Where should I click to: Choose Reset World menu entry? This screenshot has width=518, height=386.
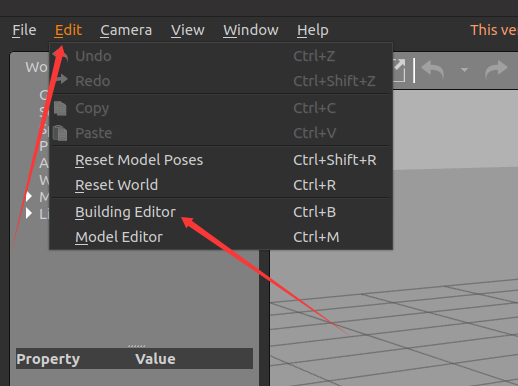[x=116, y=185]
